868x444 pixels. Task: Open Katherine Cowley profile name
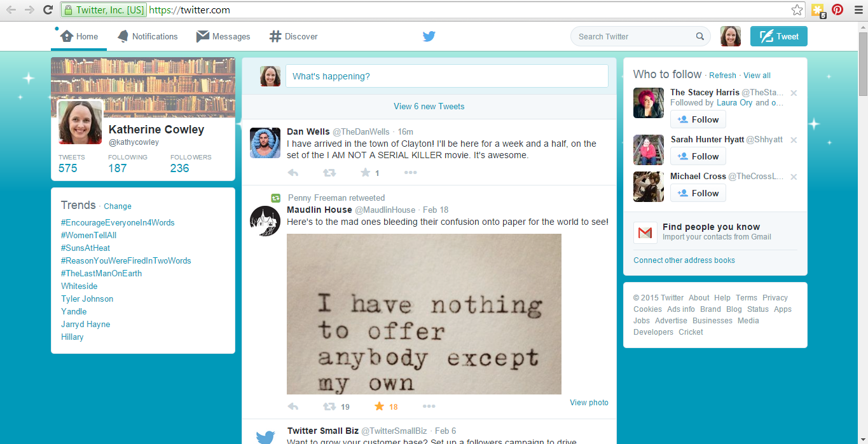[156, 130]
